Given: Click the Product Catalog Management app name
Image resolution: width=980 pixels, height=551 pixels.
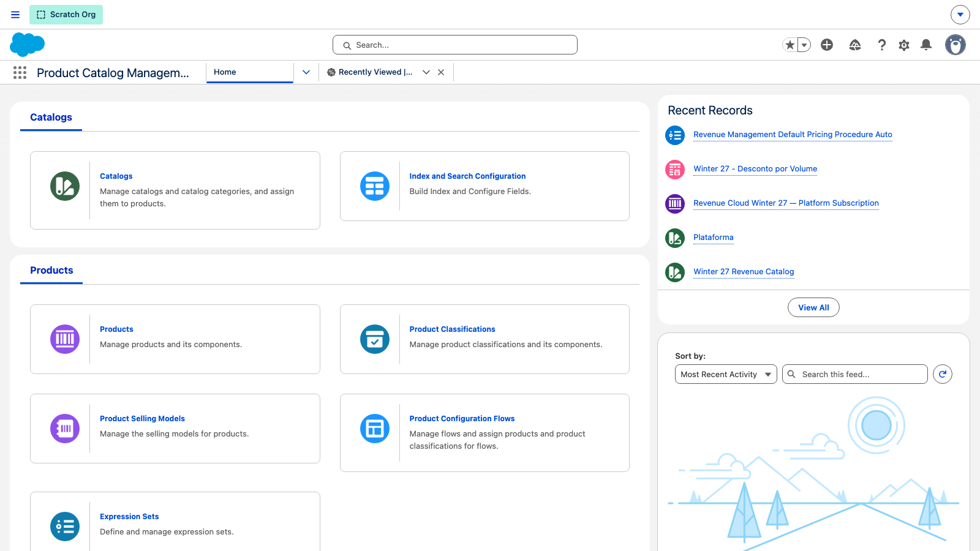Looking at the screenshot, I should click(113, 73).
